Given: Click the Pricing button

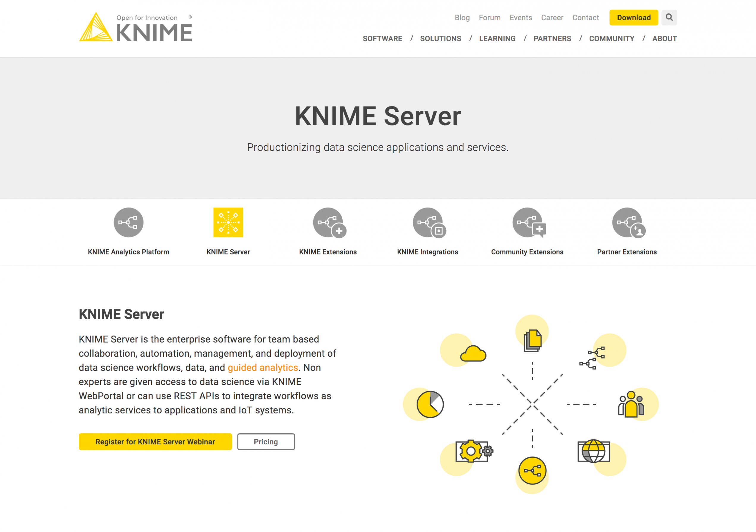Looking at the screenshot, I should tap(266, 442).
